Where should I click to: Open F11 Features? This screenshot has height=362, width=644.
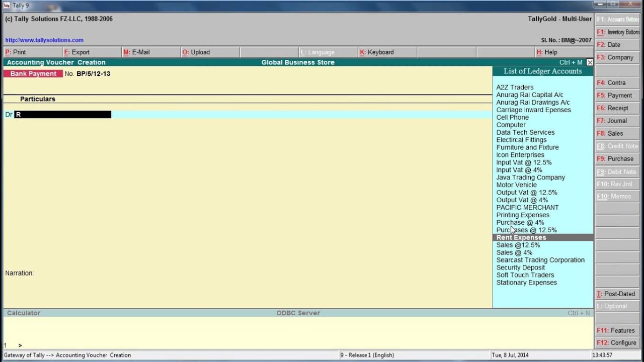pyautogui.click(x=617, y=330)
